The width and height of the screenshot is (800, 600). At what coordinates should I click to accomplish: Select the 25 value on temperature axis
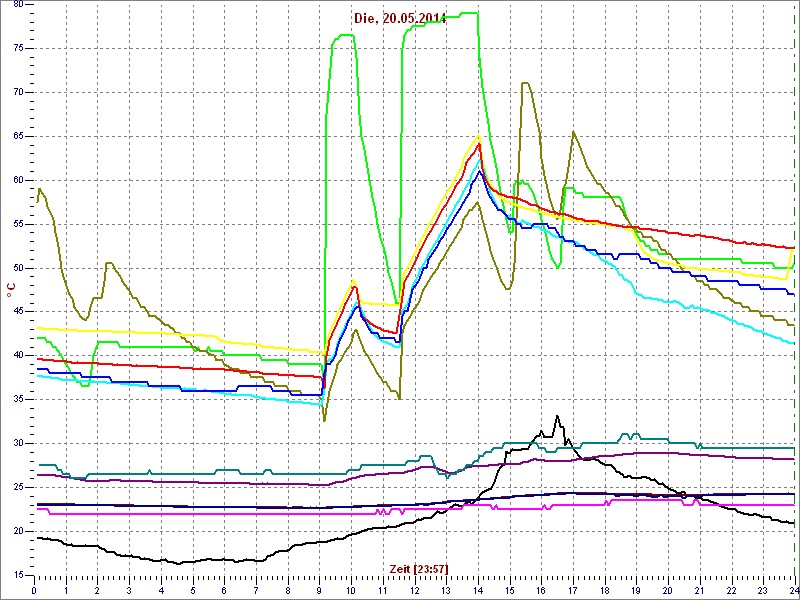pyautogui.click(x=17, y=487)
